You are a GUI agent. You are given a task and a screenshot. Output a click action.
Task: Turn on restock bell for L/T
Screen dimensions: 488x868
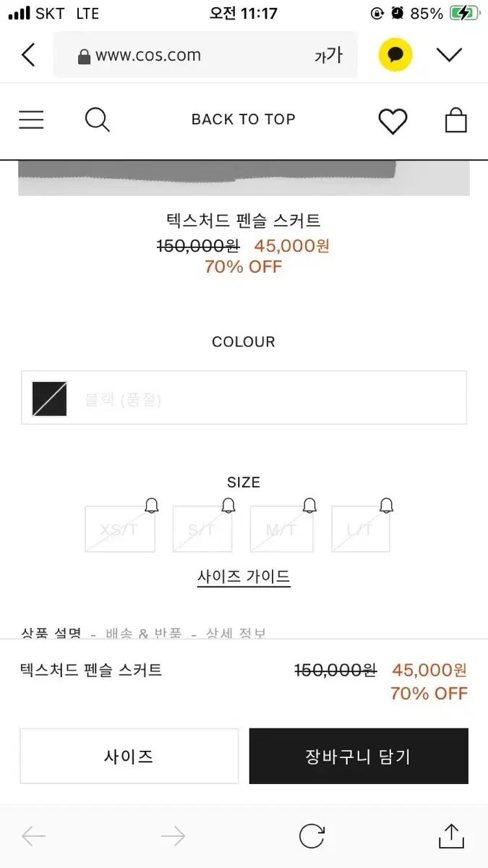point(386,506)
